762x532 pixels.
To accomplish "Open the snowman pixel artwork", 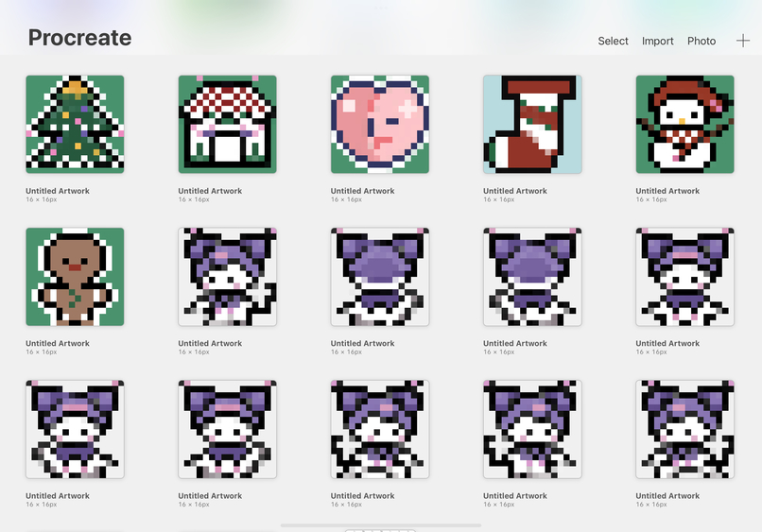I will pos(685,125).
